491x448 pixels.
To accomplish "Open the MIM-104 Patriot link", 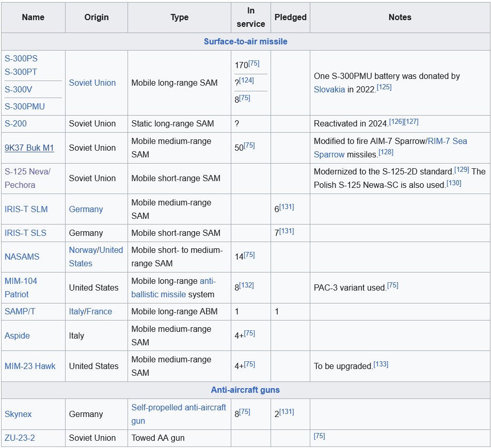I will (21, 287).
